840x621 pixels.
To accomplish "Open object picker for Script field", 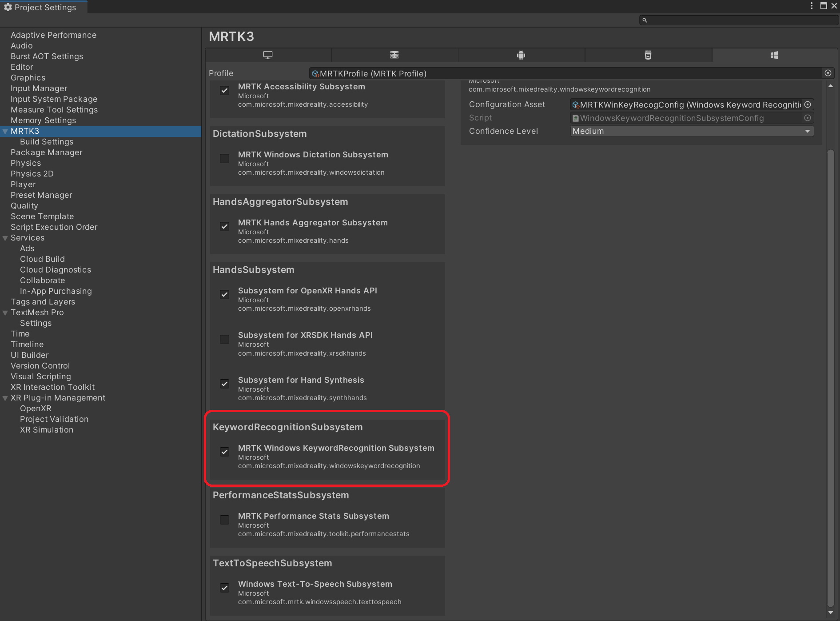I will (808, 118).
